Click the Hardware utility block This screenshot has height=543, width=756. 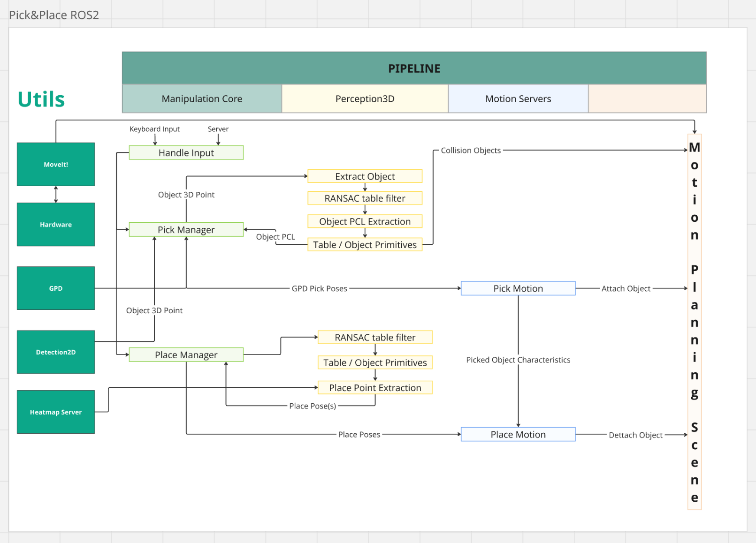(x=56, y=225)
